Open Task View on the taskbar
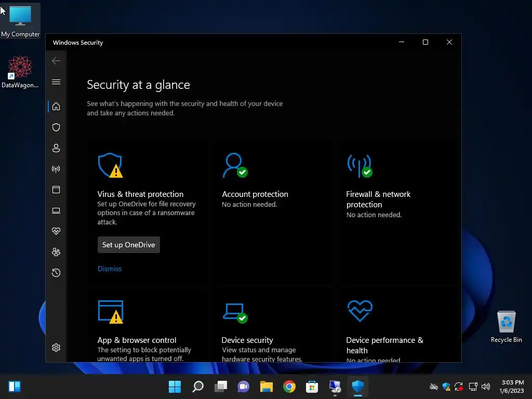The width and height of the screenshot is (532, 399). coord(220,387)
